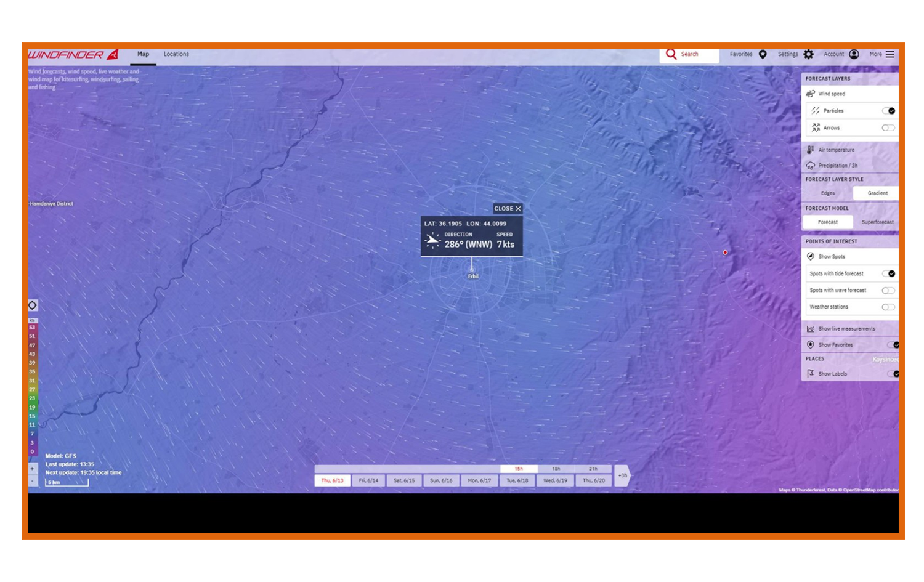Jump to 18h on the timeline
The width and height of the screenshot is (924, 582).
(x=556, y=469)
